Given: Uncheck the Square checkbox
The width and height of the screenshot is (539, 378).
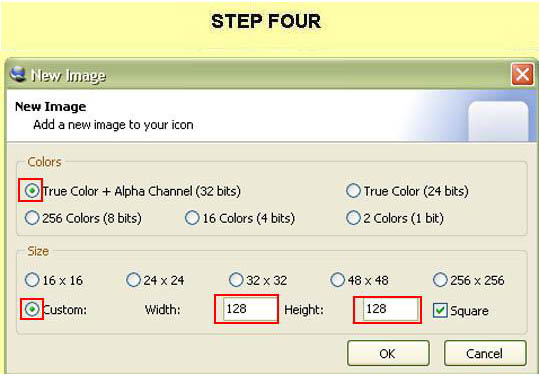Looking at the screenshot, I should click(440, 310).
